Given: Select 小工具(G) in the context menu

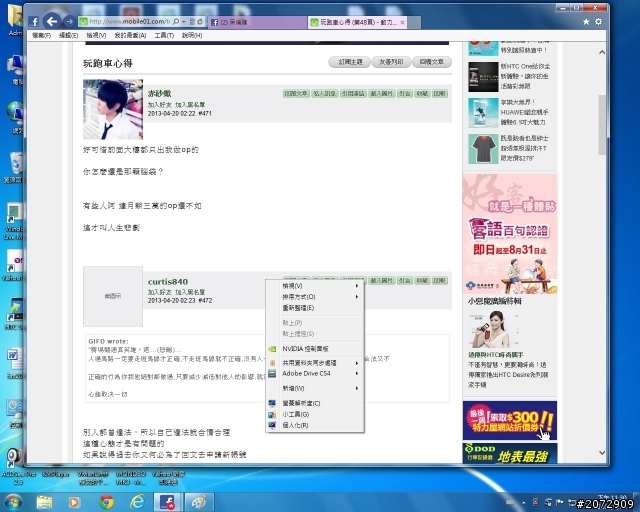Looking at the screenshot, I should pyautogui.click(x=314, y=414).
